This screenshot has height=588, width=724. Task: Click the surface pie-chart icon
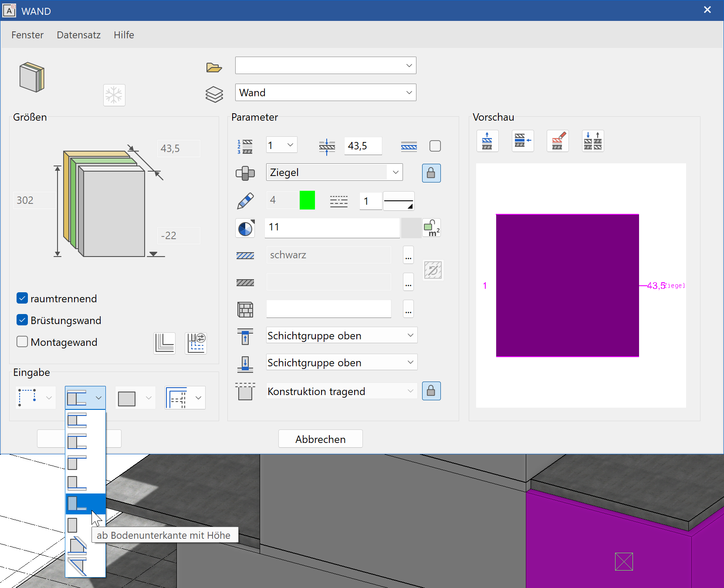click(245, 228)
